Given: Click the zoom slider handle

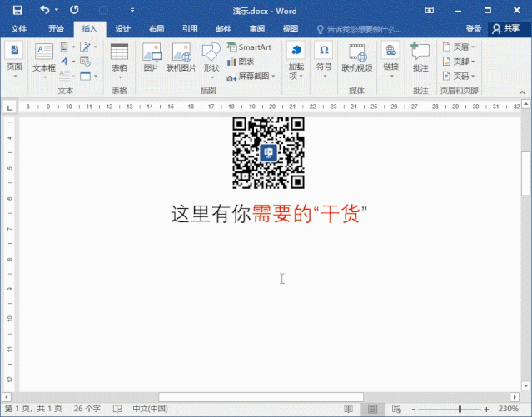Looking at the screenshot, I should (x=460, y=410).
